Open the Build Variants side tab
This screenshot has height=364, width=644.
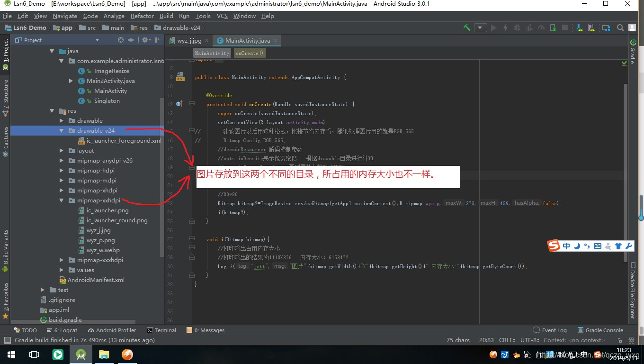(x=5, y=250)
